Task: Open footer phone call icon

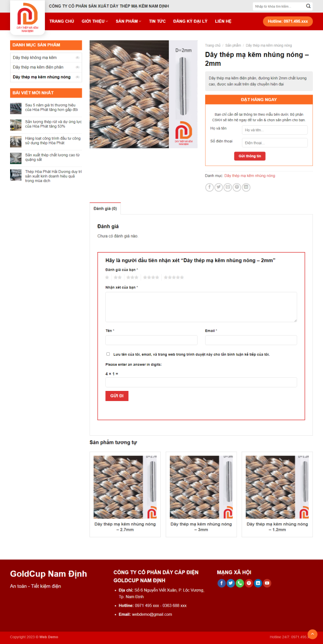Action: pyautogui.click(x=240, y=583)
